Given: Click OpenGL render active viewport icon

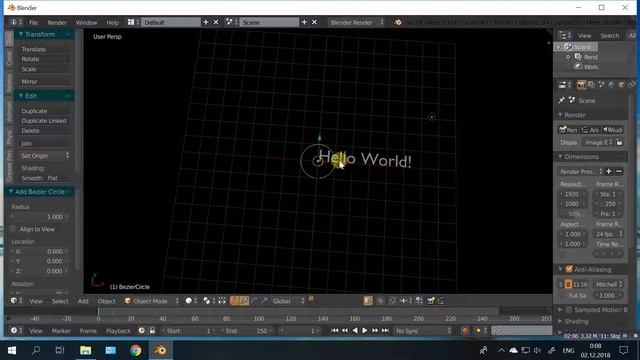Looking at the screenshot, I should pos(431,301).
